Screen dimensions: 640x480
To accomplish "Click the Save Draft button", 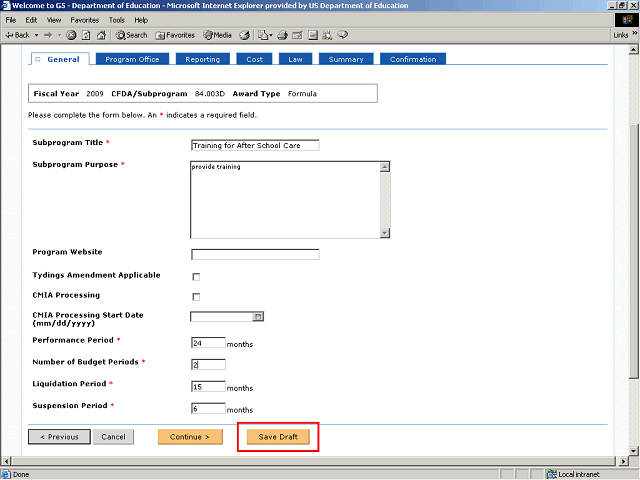I will coord(278,437).
